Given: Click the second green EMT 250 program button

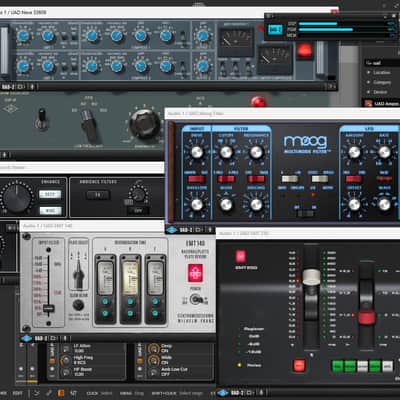Looking at the screenshot, I should [350, 366].
